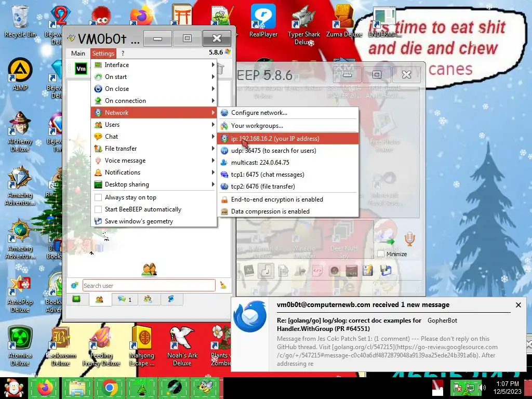This screenshot has width=532, height=399.
Task: Expand the Network submenu arrow
Action: point(212,113)
